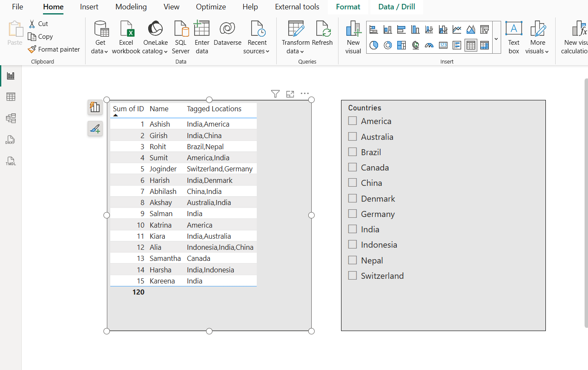Insert a Card visual with the 123 icon

pos(443,45)
